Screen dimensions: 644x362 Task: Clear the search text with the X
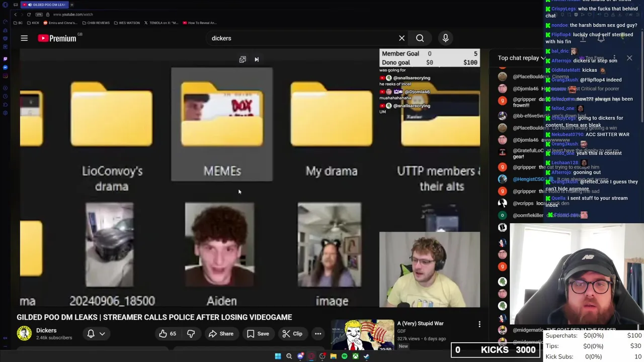(x=401, y=38)
